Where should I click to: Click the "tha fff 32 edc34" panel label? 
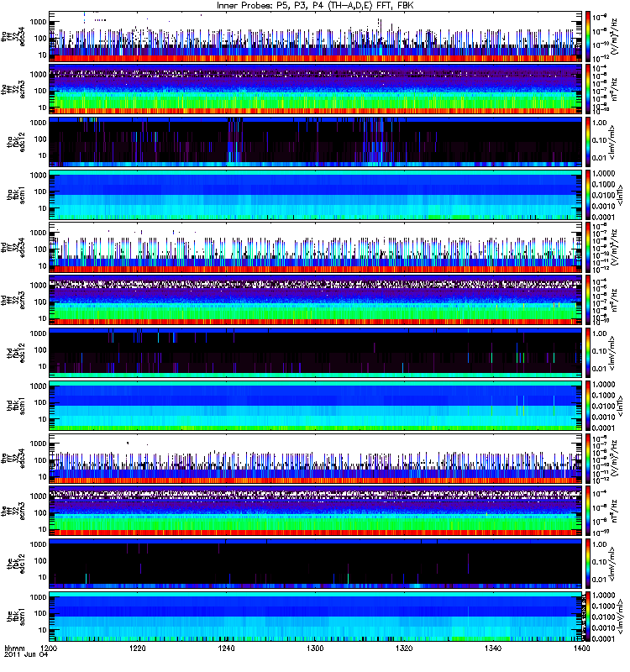[x=13, y=37]
